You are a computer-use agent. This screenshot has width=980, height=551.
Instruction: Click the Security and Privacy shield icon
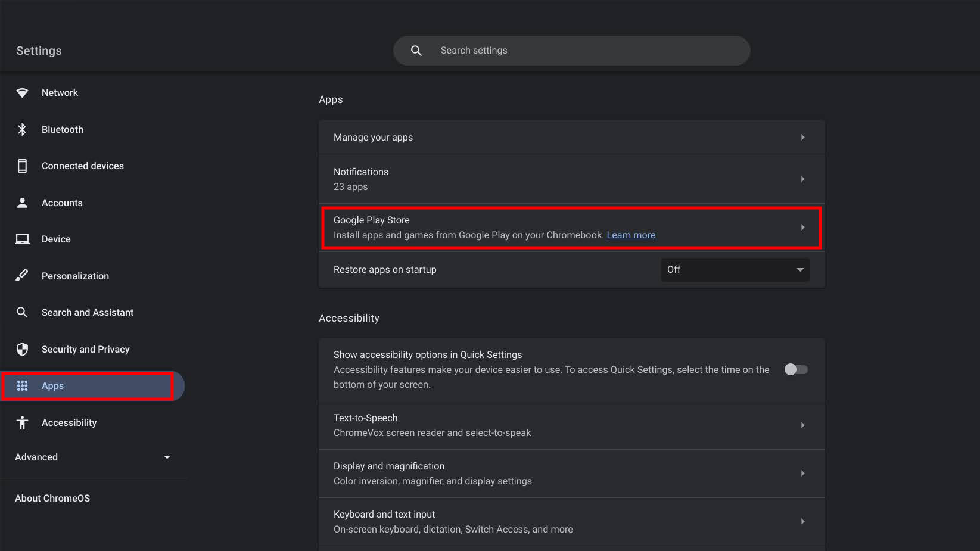[x=22, y=349]
